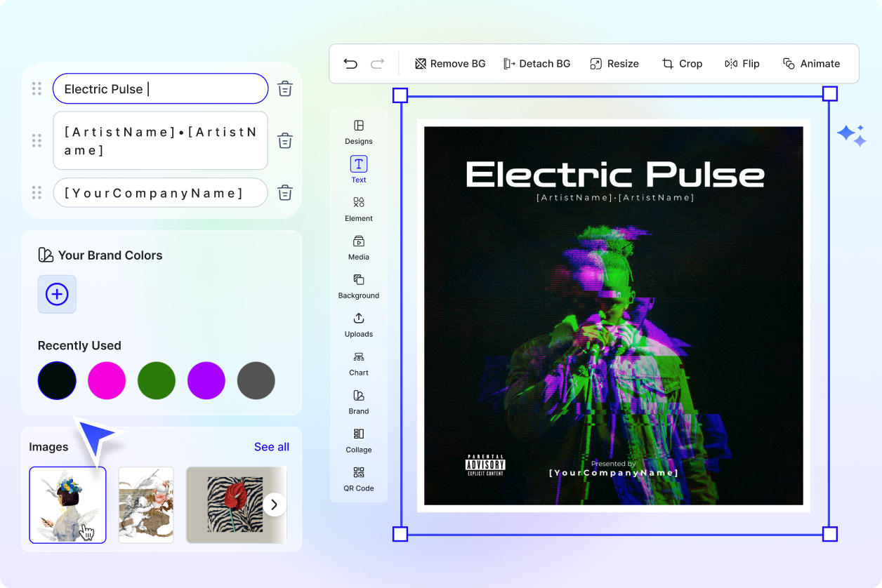Select the purple recent color swatch

(x=206, y=381)
